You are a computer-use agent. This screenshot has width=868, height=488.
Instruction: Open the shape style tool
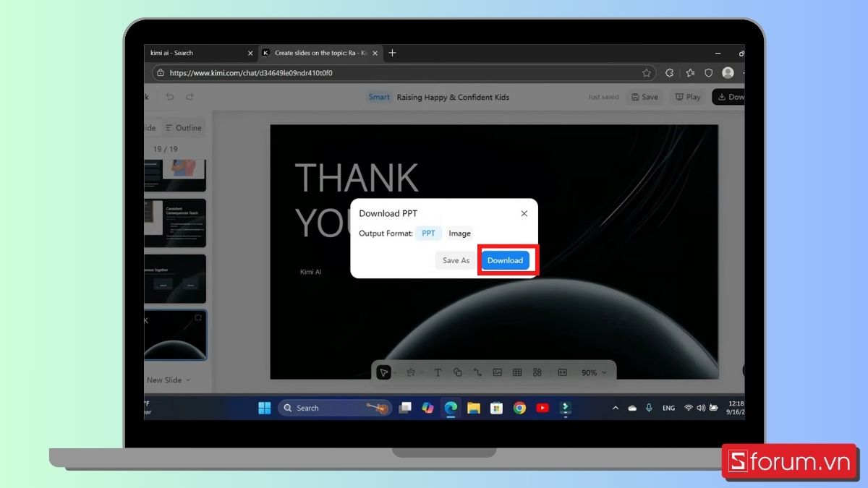[411, 372]
